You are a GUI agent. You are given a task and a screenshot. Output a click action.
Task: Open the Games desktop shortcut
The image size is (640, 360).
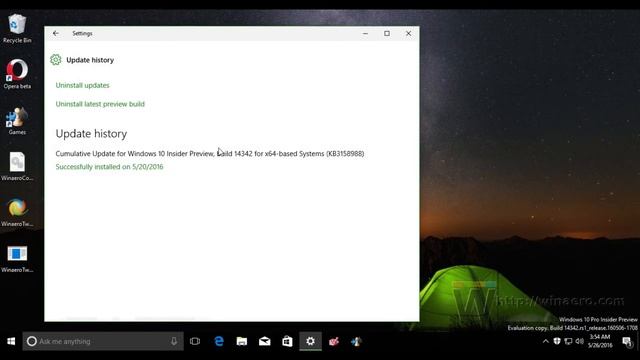pos(17,121)
